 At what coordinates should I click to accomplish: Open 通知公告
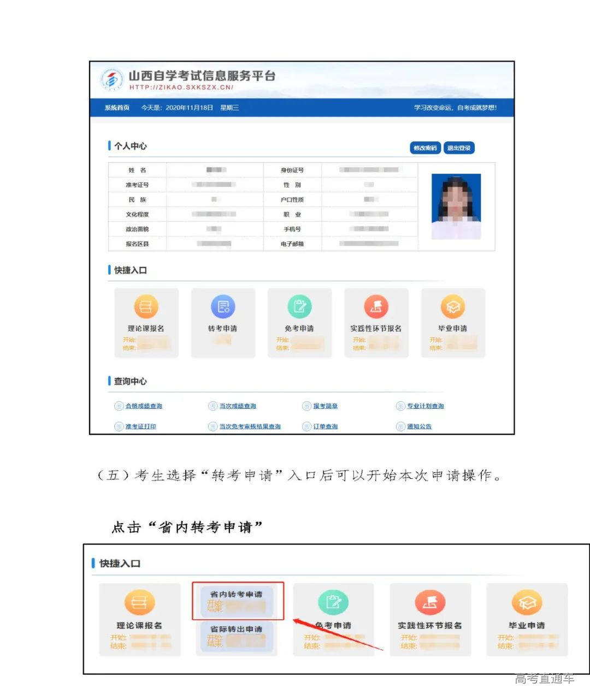click(x=418, y=426)
